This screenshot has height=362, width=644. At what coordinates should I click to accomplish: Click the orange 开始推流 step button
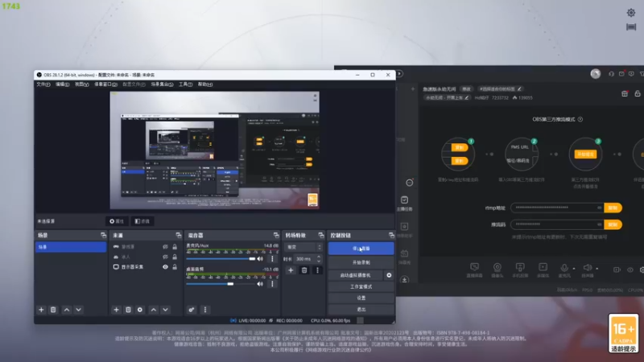585,154
